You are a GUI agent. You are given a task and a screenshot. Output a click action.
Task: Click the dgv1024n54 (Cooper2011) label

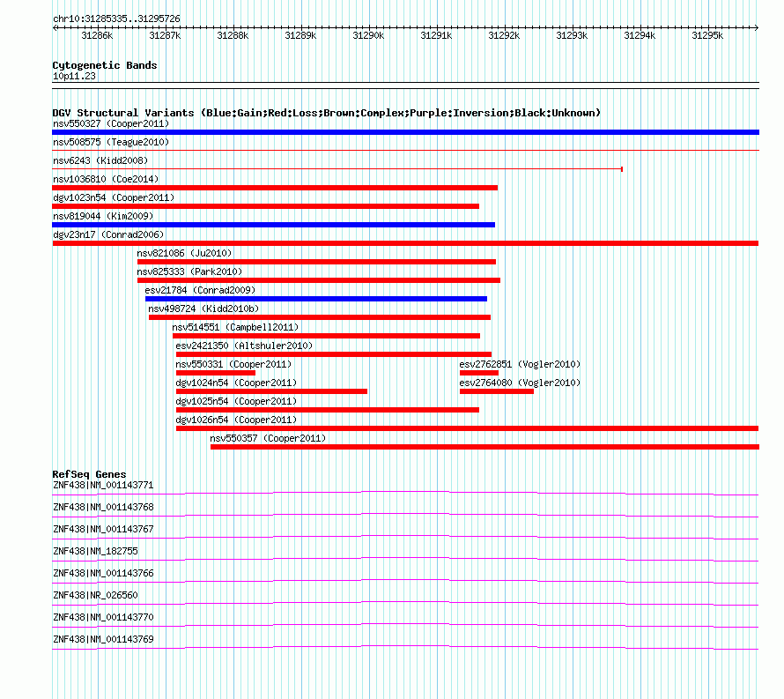pyautogui.click(x=236, y=383)
